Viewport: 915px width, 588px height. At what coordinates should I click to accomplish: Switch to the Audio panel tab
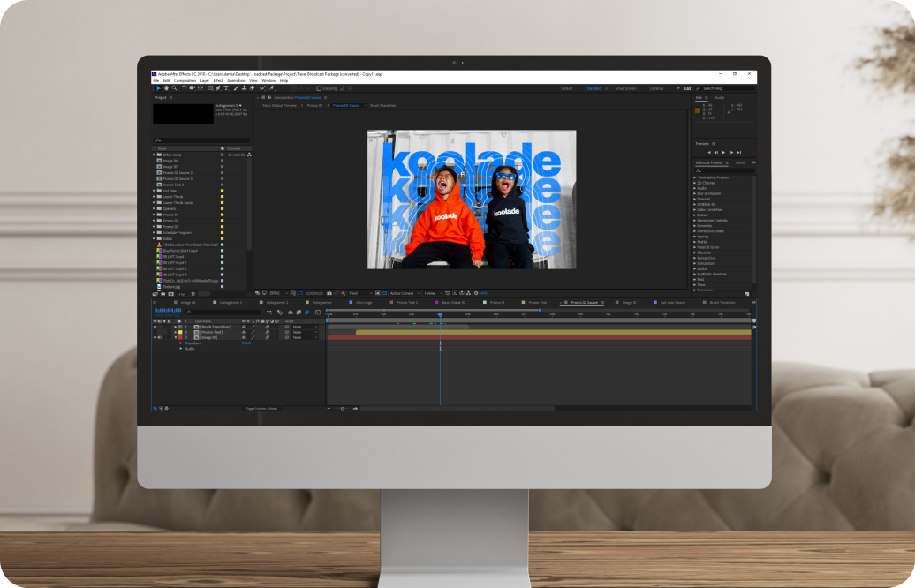point(720,97)
